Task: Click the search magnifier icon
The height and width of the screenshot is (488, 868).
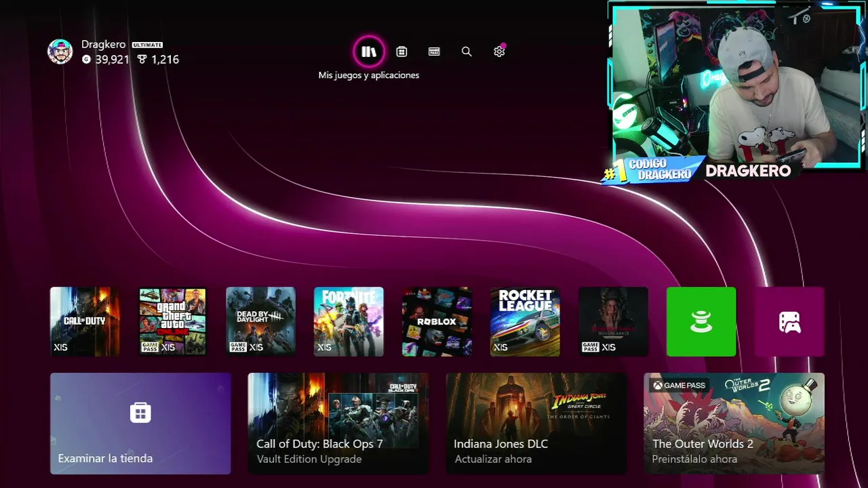Action: point(467,52)
